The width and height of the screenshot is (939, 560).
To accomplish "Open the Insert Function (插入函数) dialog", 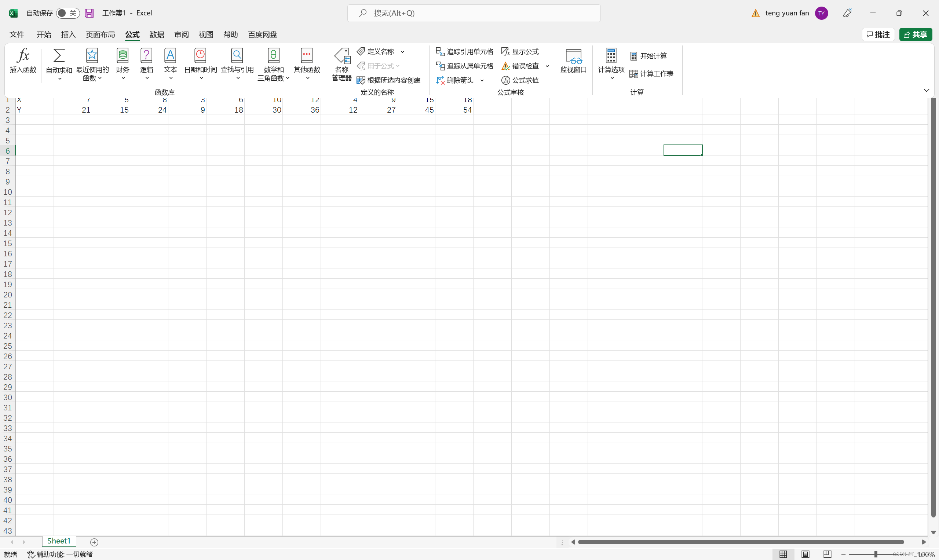I will (x=23, y=61).
